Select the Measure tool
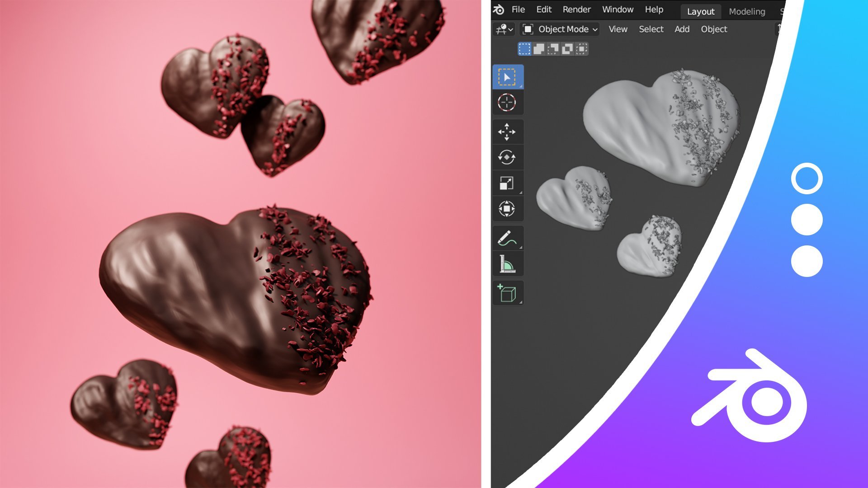 coord(507,264)
